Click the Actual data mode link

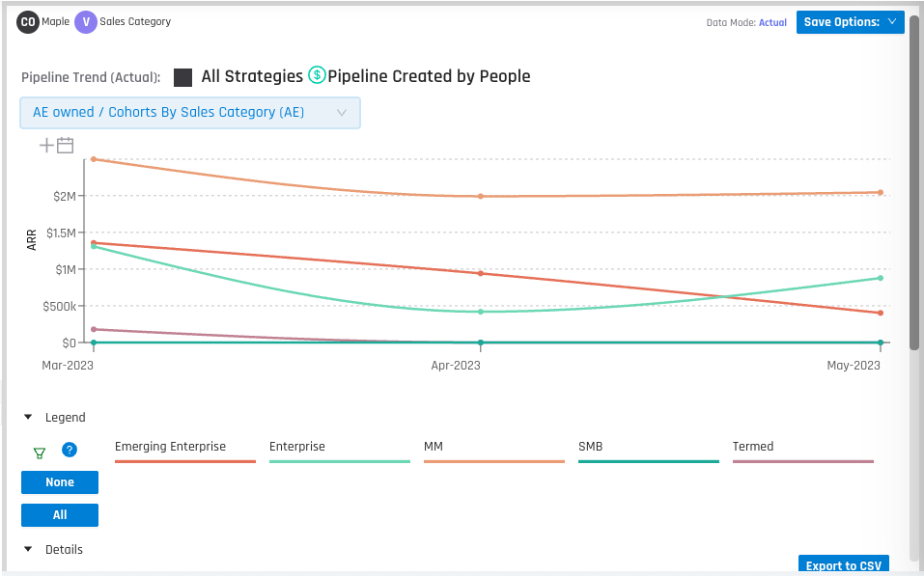[772, 23]
